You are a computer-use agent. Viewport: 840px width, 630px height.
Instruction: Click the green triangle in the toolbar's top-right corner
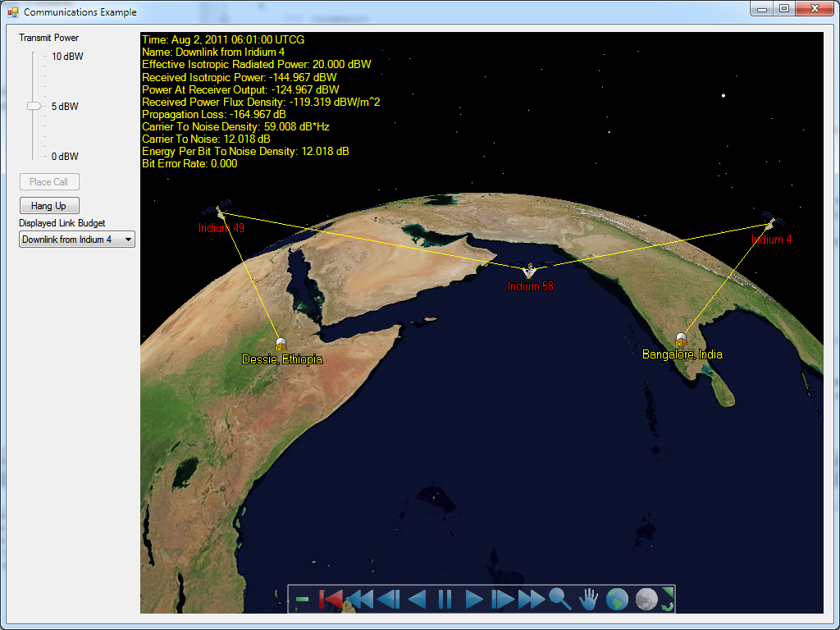[668, 592]
